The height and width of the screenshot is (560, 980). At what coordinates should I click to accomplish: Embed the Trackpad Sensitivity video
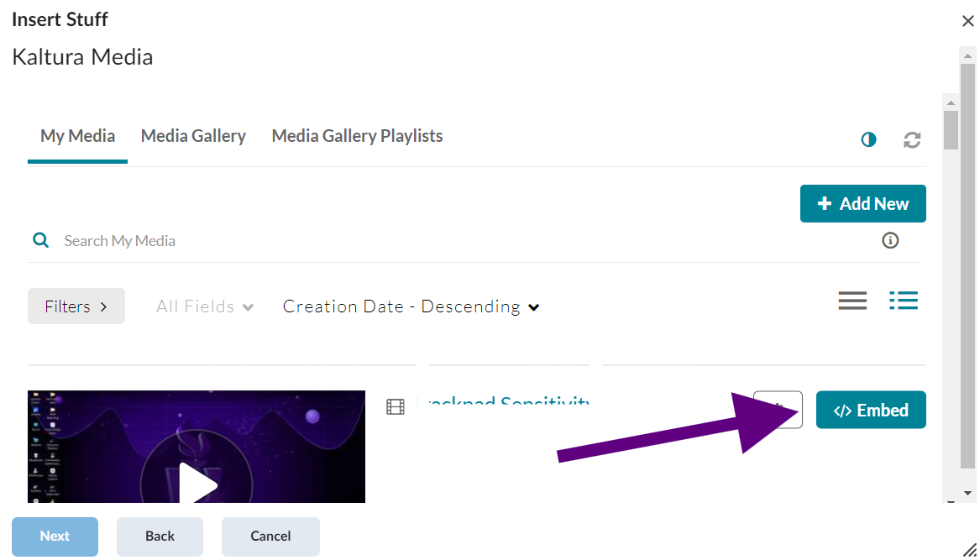click(871, 411)
